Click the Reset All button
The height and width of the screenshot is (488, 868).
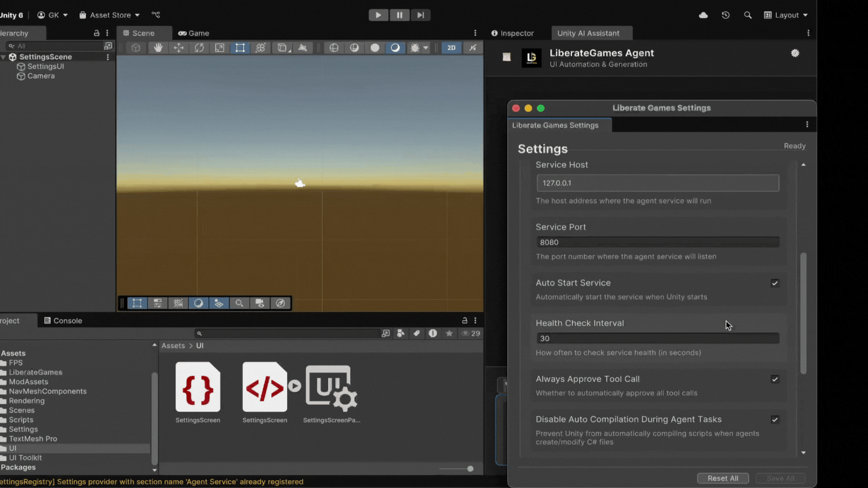click(722, 478)
